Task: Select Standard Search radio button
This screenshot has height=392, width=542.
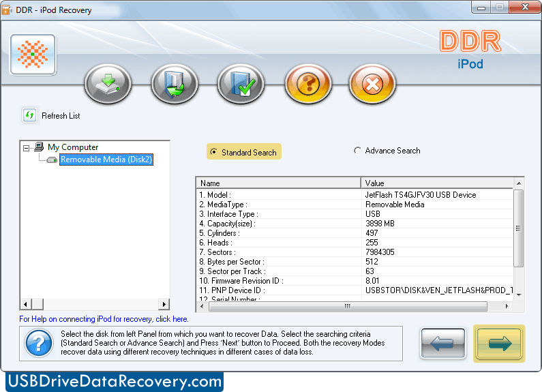Action: click(214, 152)
